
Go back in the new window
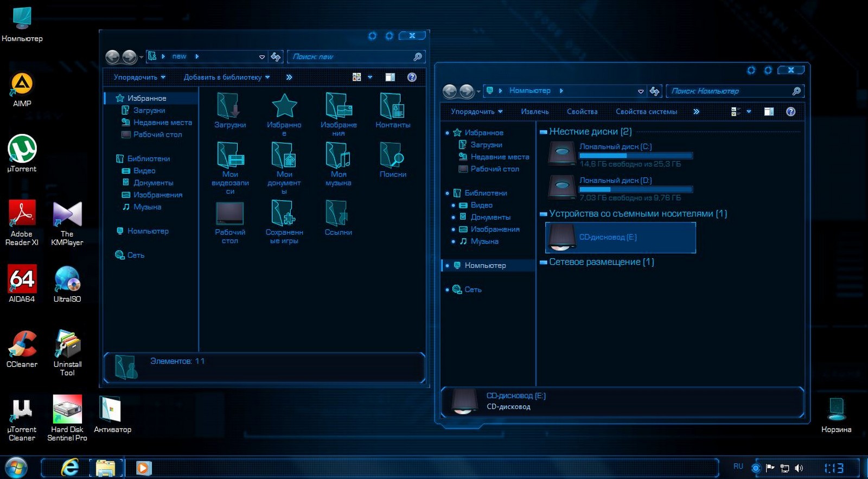112,56
